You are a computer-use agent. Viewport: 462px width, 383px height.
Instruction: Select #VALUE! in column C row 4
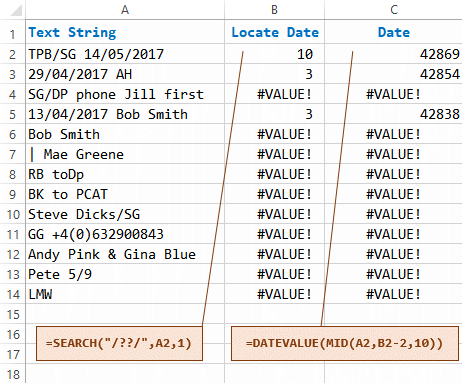point(393,94)
